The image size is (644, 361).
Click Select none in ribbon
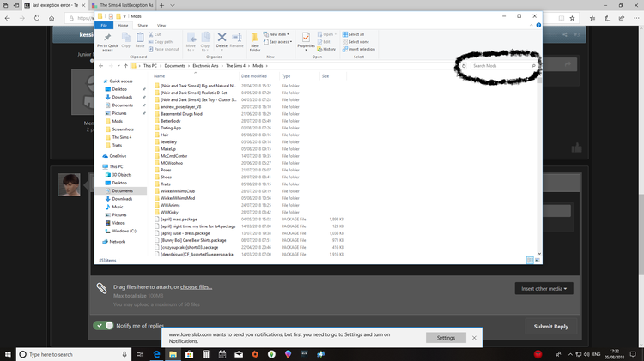coord(355,42)
